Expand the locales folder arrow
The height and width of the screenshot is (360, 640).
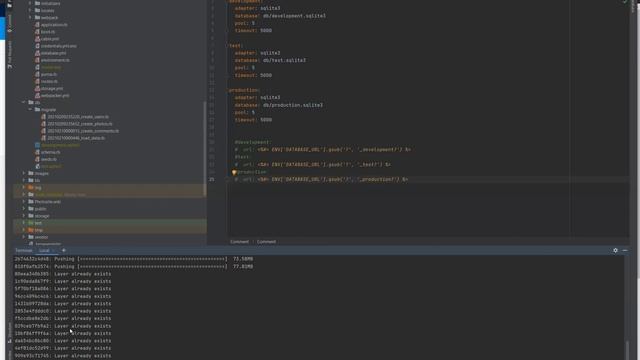30,10
